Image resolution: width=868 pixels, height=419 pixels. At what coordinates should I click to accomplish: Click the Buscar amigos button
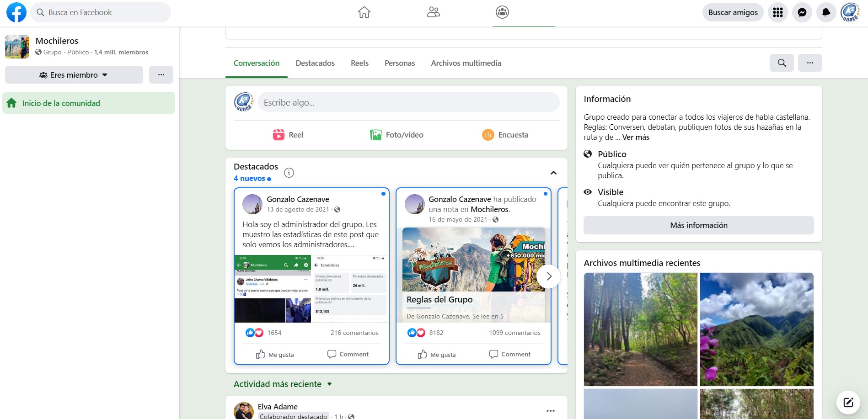coord(733,12)
